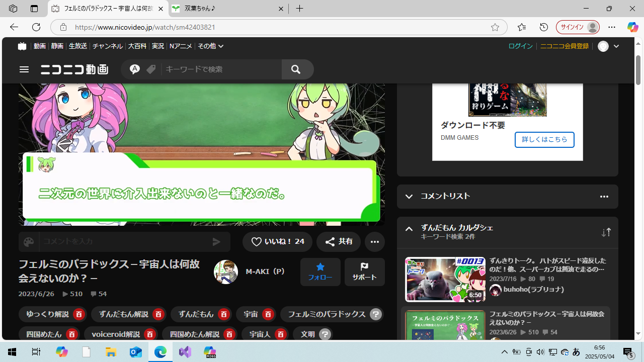Go to Nアニメ section in top nav
This screenshot has height=362, width=644.
click(x=181, y=46)
